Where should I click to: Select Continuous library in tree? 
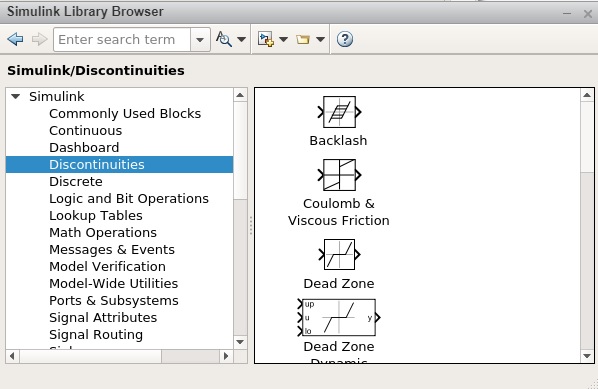85,131
